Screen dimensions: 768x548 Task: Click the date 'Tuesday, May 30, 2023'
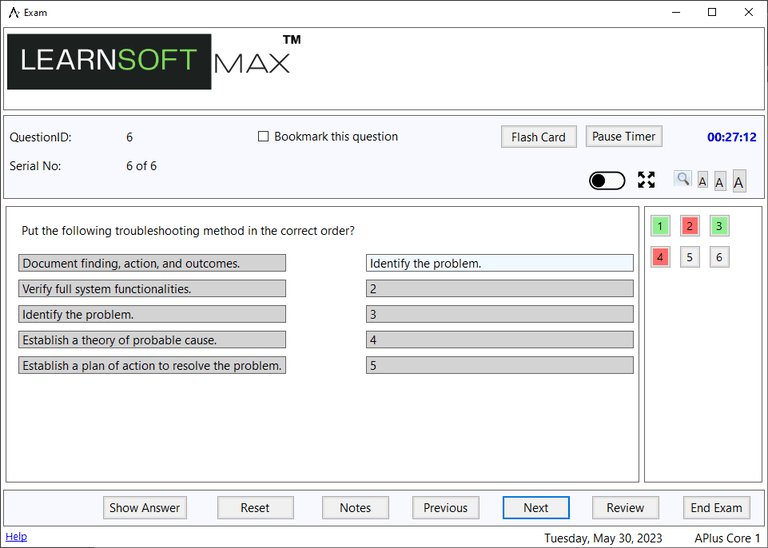[603, 538]
